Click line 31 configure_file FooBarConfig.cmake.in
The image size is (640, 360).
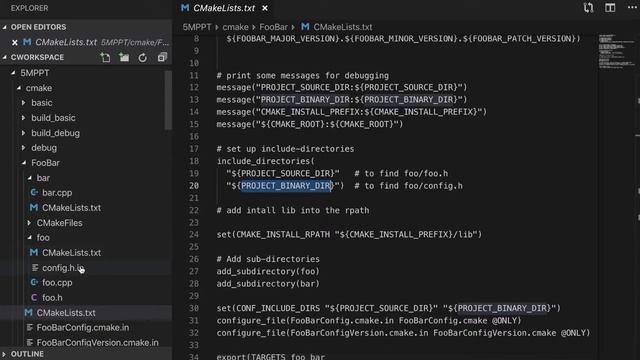point(369,321)
